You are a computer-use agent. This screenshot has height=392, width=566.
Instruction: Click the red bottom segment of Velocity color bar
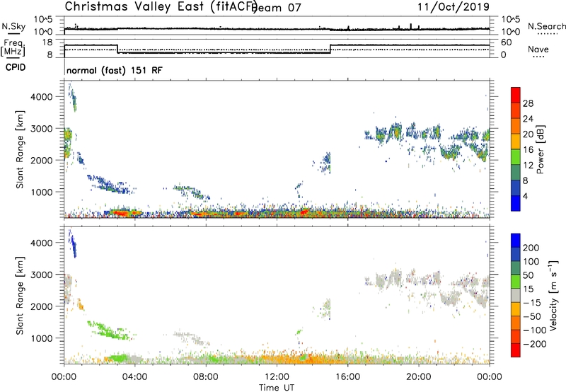(516, 350)
